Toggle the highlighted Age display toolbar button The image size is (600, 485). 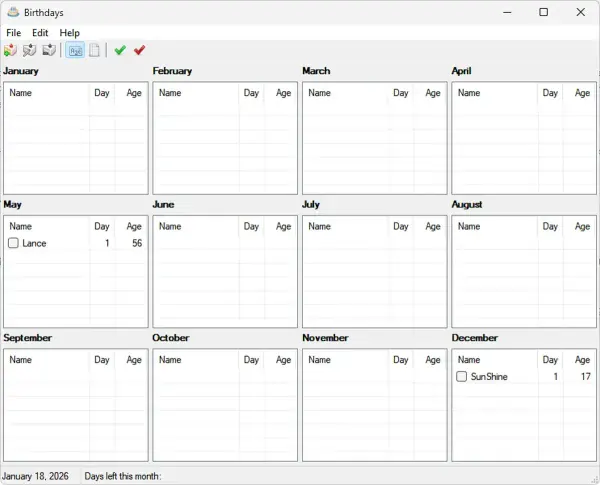[75, 50]
